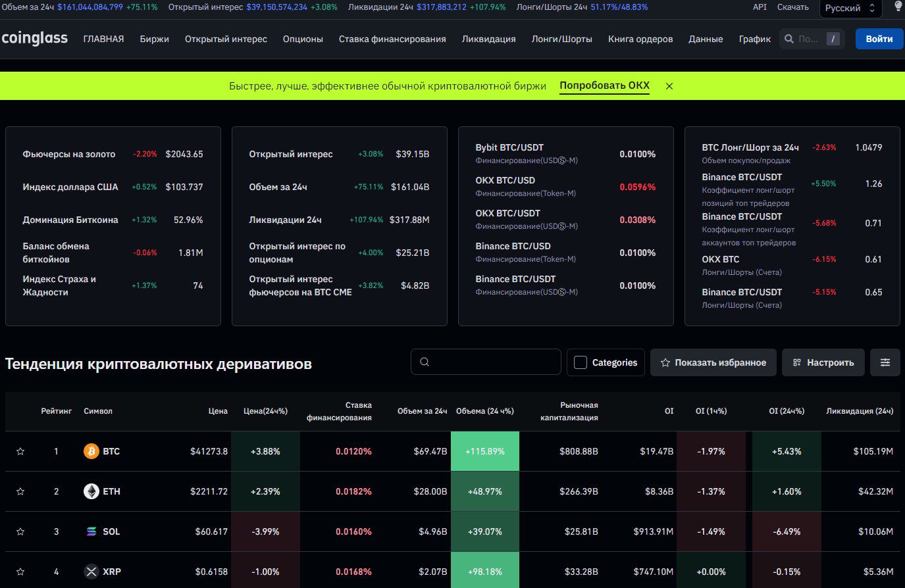905x588 pixels.
Task: Open the Русский language dropdown
Action: 850,8
